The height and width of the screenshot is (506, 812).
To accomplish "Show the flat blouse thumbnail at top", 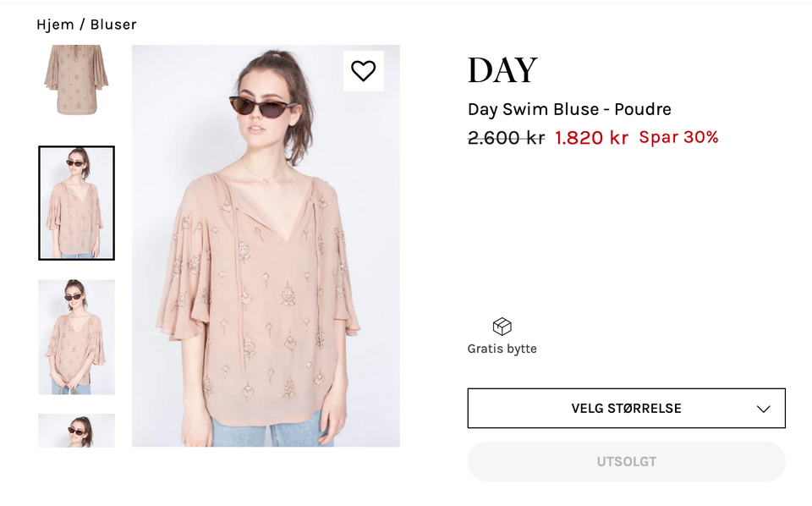I will 76,80.
